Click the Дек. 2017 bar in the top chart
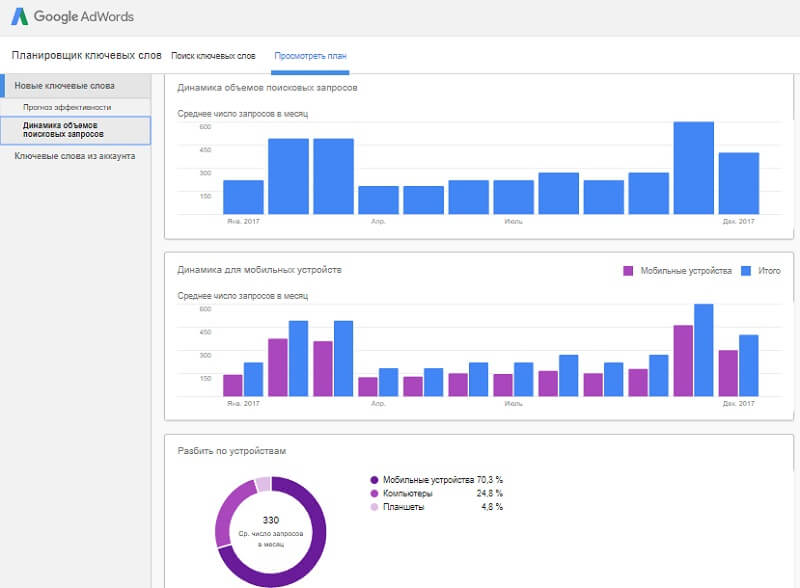Screen dimensions: 800x588 (738, 183)
